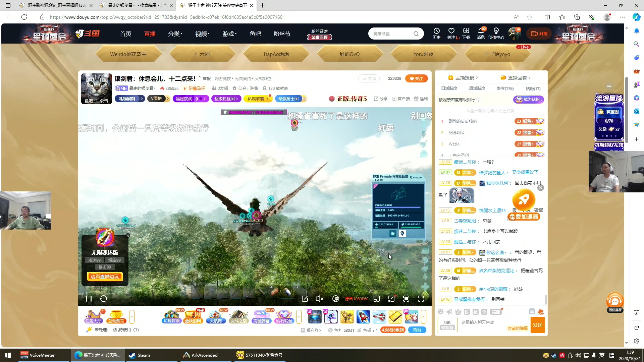Open emoji picker in chat toolbar

tap(441, 312)
